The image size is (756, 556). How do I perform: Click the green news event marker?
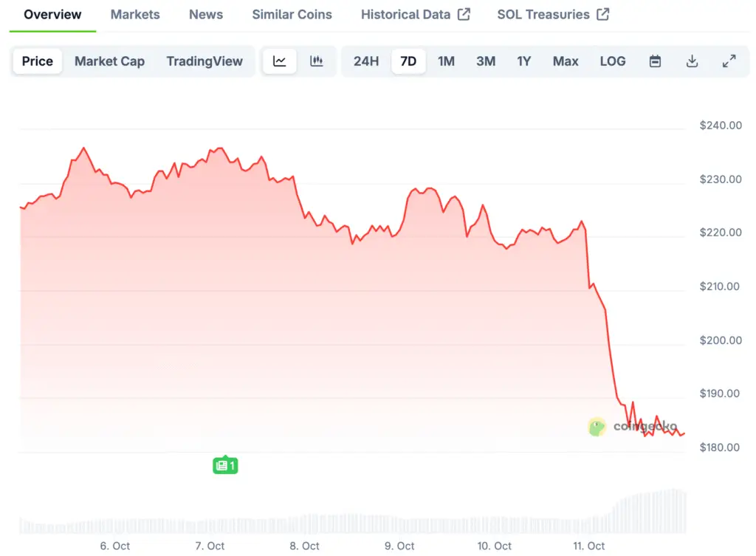225,465
